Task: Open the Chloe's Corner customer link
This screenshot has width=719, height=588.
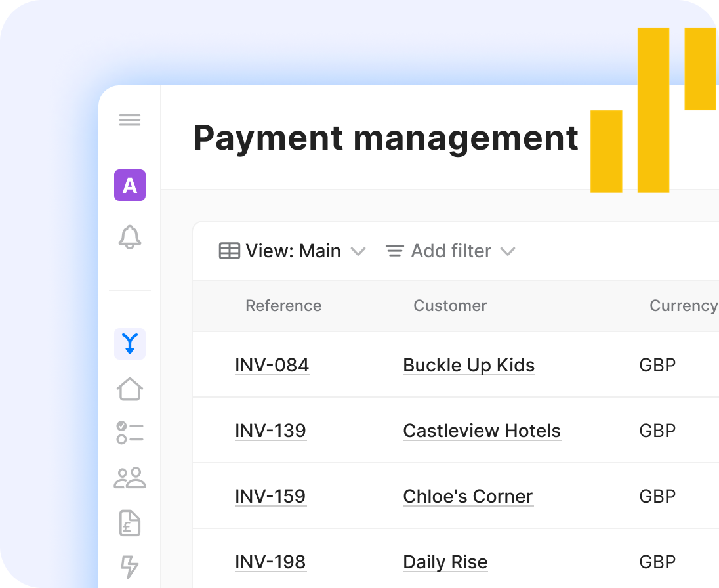Action: pos(468,496)
